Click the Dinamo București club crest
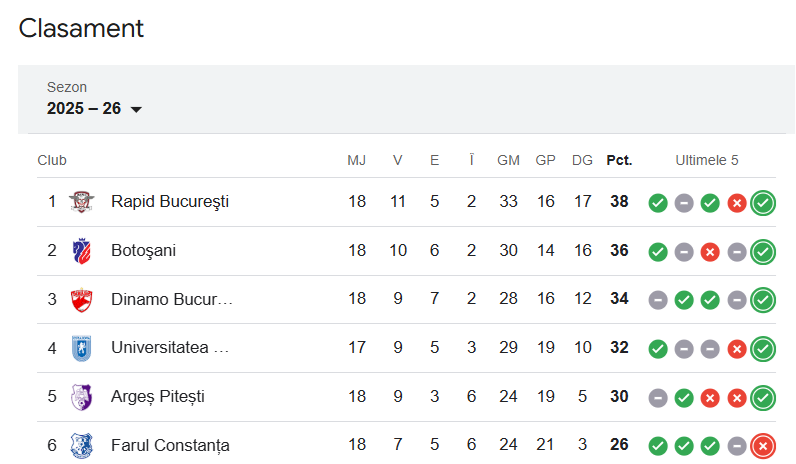796x464 pixels. [81, 299]
